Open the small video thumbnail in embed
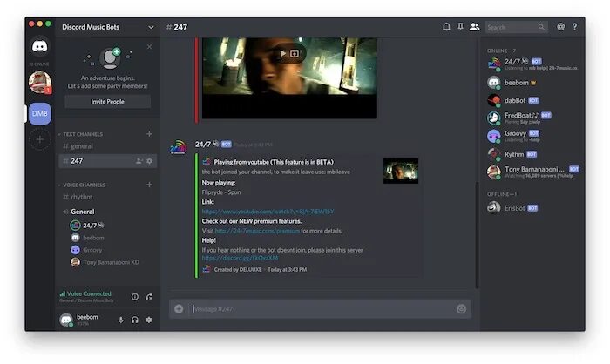This screenshot has height=364, width=610. coord(401,171)
